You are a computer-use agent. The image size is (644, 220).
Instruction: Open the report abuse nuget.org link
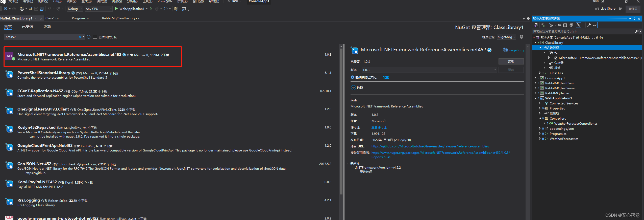[440, 155]
